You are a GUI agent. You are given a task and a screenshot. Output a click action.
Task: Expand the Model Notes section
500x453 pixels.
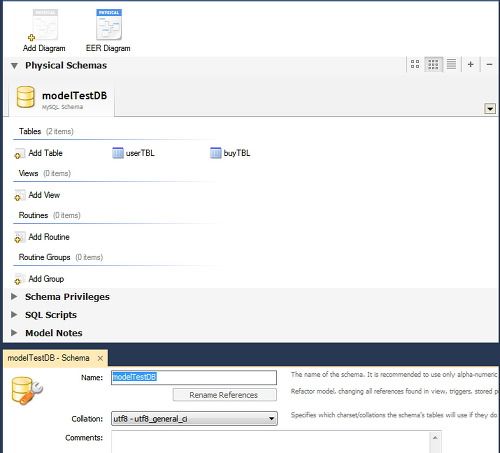click(x=14, y=332)
